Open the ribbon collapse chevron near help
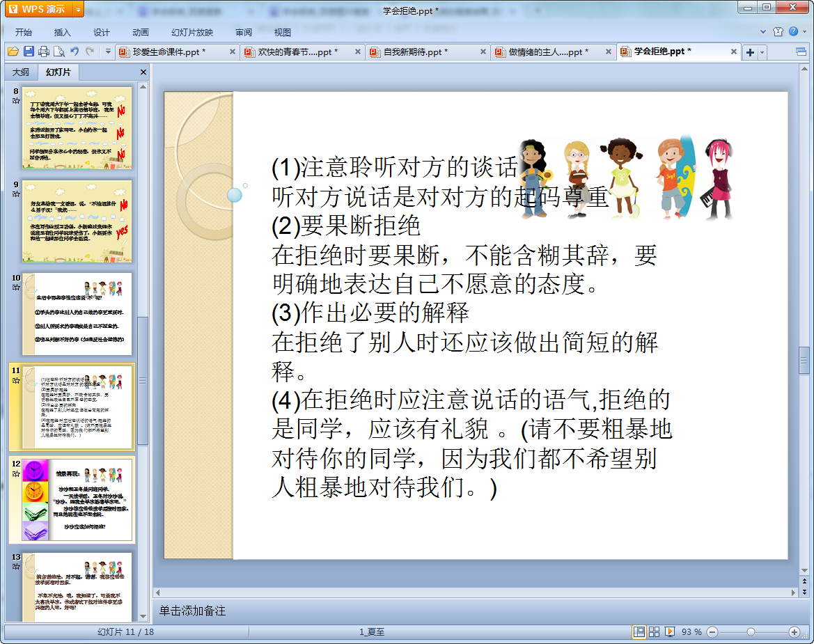The image size is (814, 644). [x=763, y=31]
